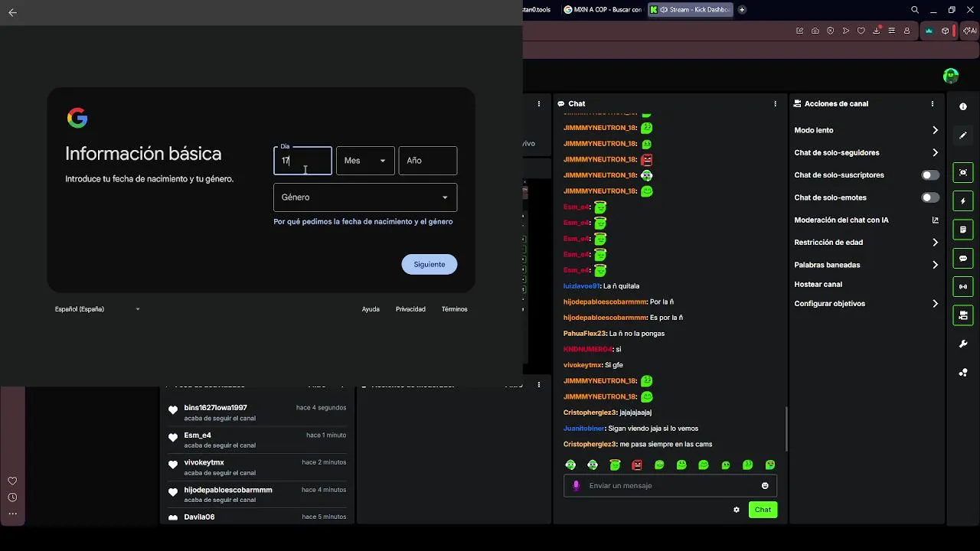Open the emoji picker in chat input
The height and width of the screenshot is (551, 980).
click(x=765, y=485)
